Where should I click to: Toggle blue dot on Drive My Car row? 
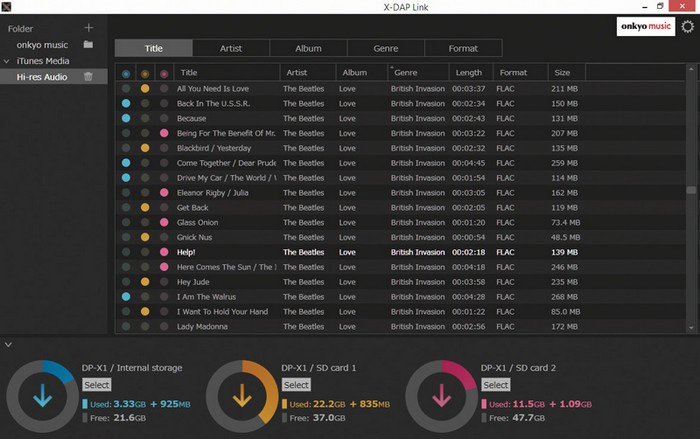tap(126, 178)
